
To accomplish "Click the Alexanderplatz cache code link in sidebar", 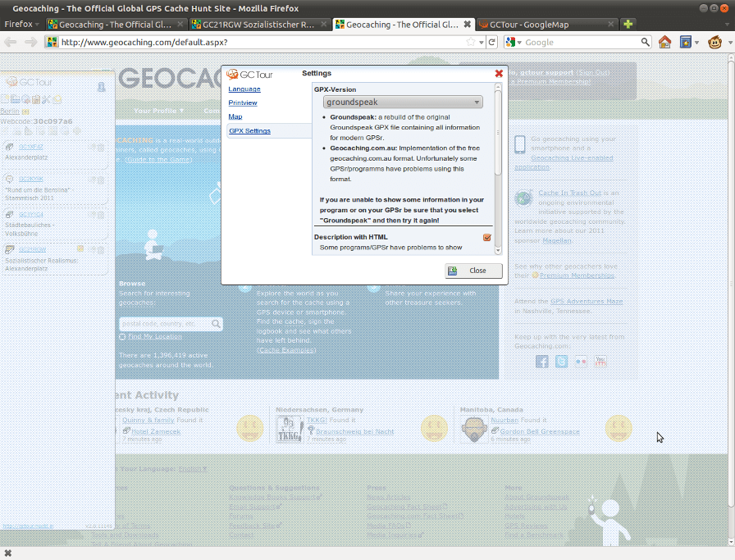I will click(30, 147).
